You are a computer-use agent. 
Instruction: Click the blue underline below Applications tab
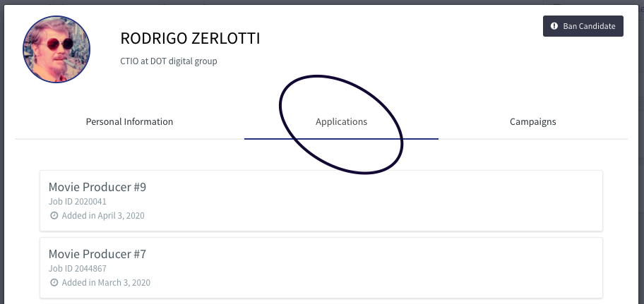(x=341, y=139)
